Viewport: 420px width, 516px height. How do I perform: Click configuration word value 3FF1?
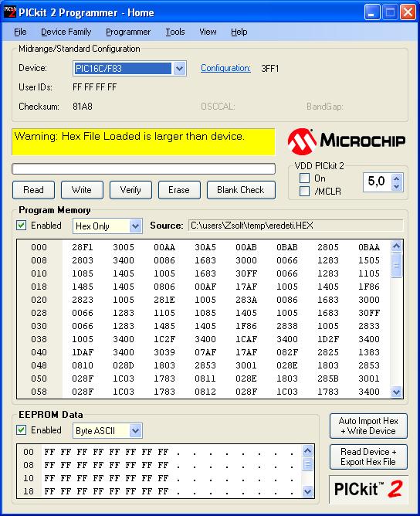[x=270, y=69]
